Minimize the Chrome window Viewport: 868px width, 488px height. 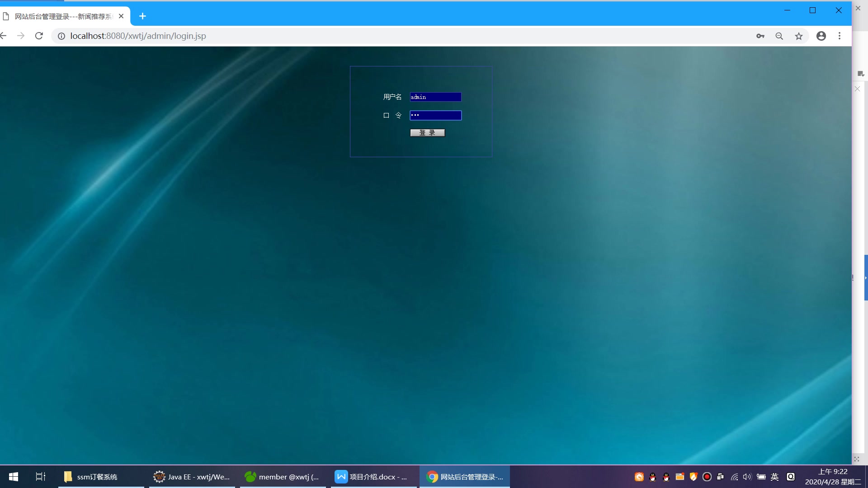(787, 10)
